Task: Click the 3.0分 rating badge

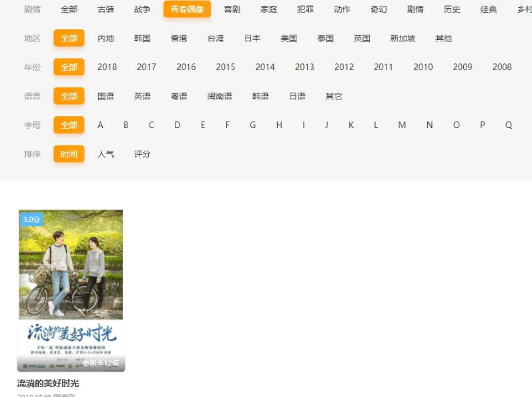Action: 31,220
